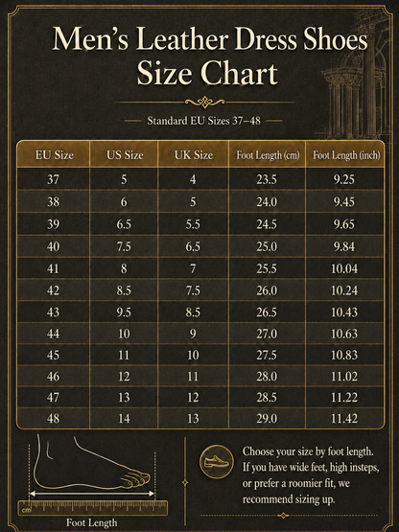Select the EU Size column header
Image resolution: width=399 pixels, height=532 pixels.
click(x=55, y=155)
